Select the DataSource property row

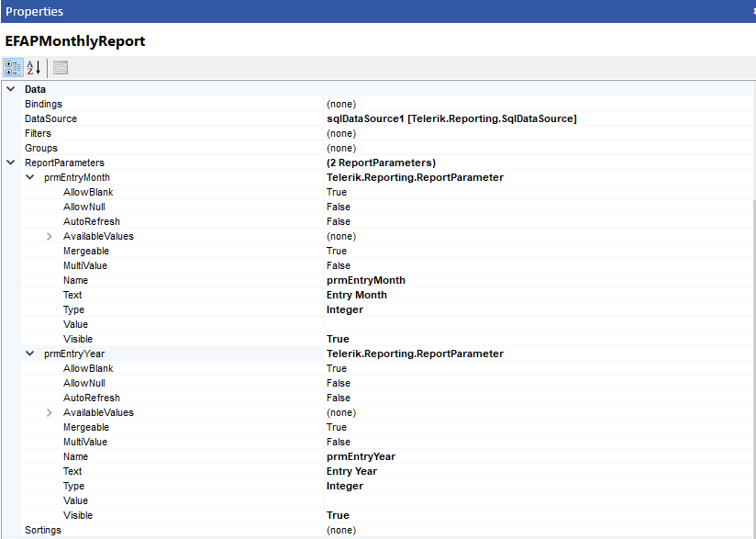[51, 118]
